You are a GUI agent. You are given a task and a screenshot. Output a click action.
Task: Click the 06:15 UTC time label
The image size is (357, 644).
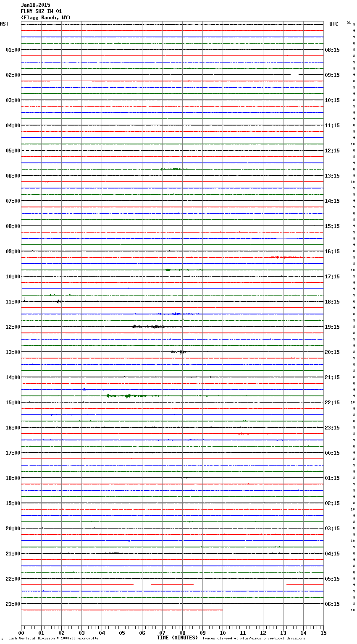click(x=332, y=604)
